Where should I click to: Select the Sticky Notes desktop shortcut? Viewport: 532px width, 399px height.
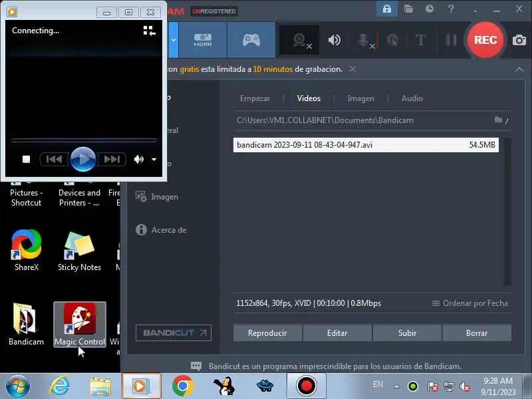pyautogui.click(x=79, y=251)
